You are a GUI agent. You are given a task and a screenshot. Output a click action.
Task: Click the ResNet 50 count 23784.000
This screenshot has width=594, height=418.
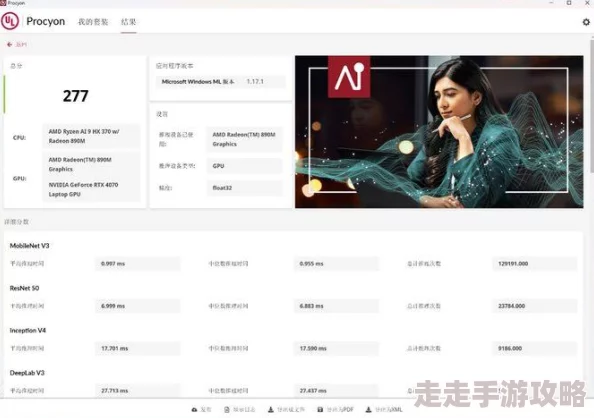point(535,306)
